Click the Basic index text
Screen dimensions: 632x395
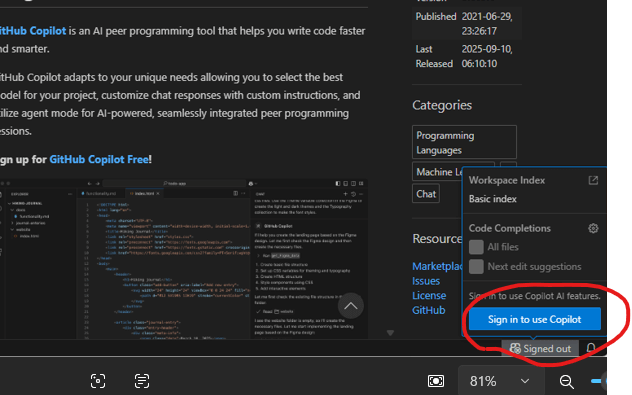point(493,199)
